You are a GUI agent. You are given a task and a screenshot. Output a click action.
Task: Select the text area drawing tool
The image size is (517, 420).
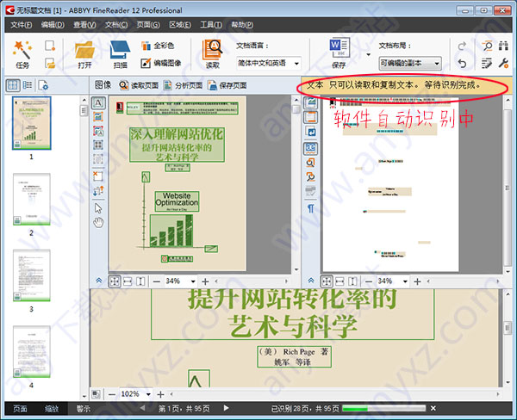click(x=98, y=102)
